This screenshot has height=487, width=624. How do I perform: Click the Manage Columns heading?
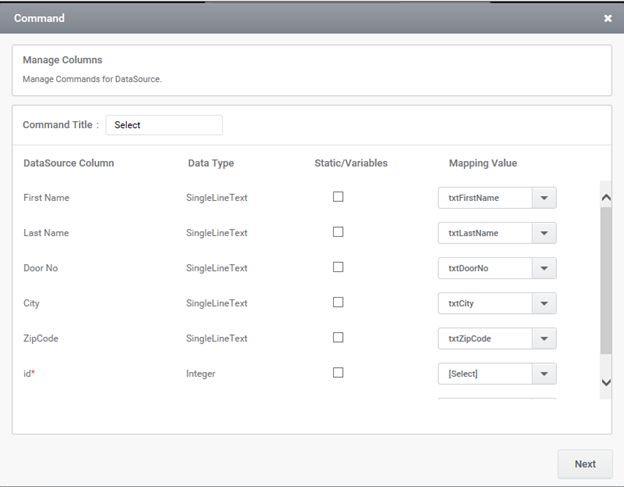click(x=62, y=60)
